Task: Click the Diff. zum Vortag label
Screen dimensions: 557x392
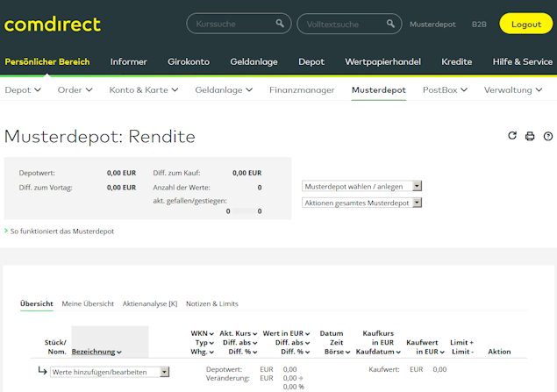Action: [x=46, y=188]
